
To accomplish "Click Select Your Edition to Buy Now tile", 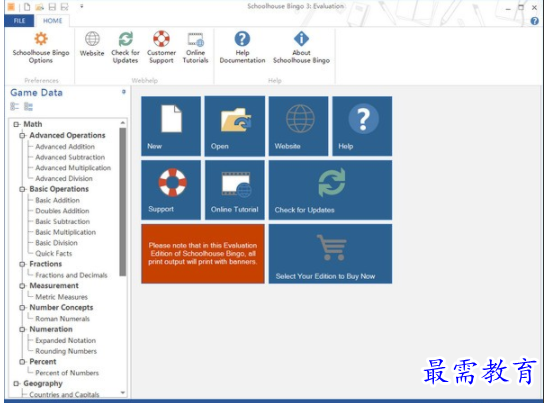I will coord(331,254).
